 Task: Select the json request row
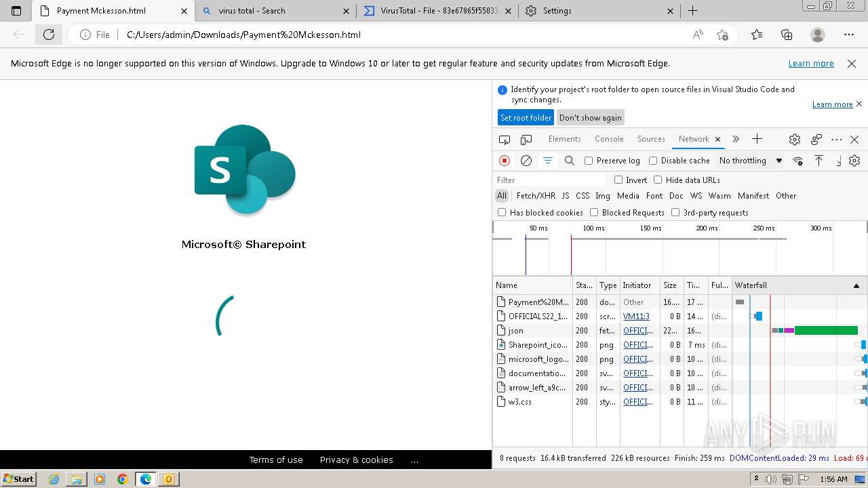coord(680,331)
